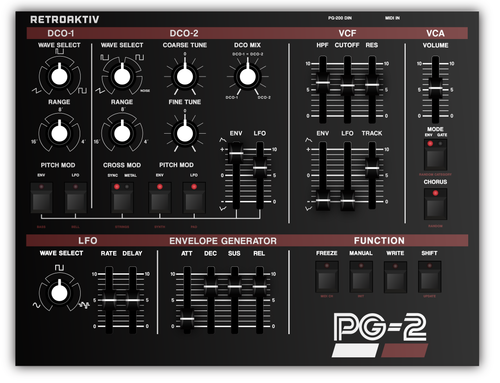The width and height of the screenshot is (500, 383).
Task: Click the Envelope Generator section header
Action: click(x=223, y=241)
